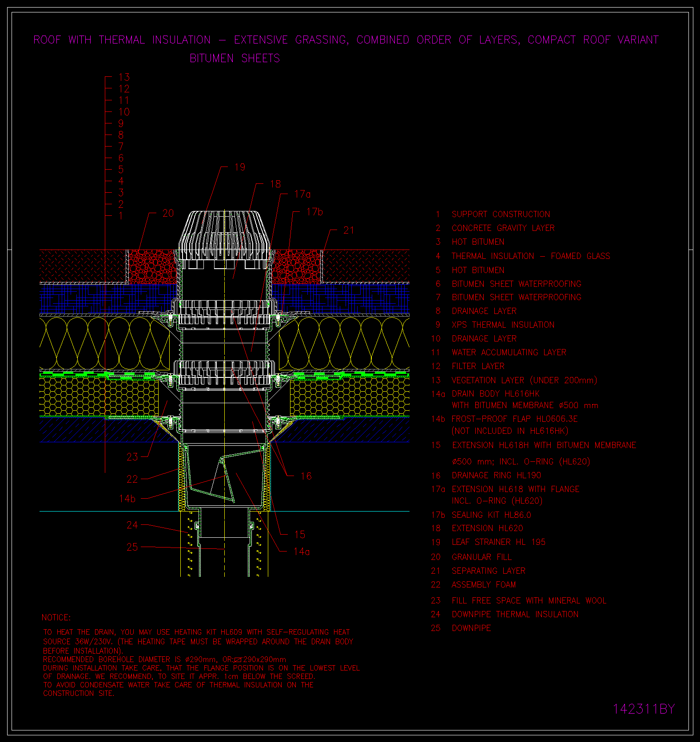Screen dimensions: 700x742
Task: Select callout label '17b' in drawing
Action: 314,212
